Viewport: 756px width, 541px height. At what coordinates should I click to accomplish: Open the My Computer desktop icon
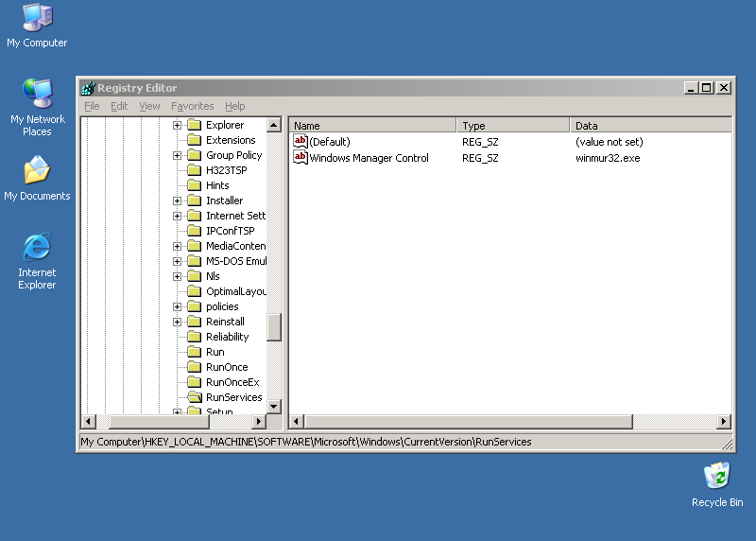(37, 26)
